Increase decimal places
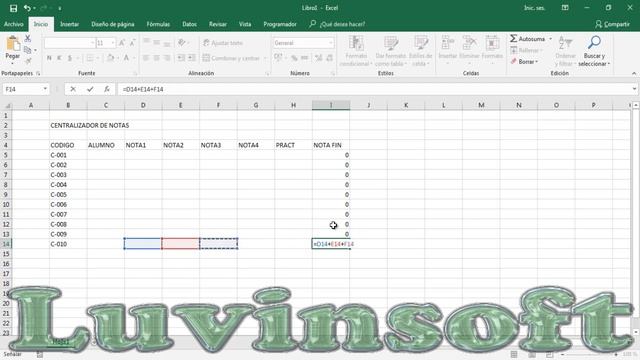Screen dimensions: 640x360 coord(318,58)
